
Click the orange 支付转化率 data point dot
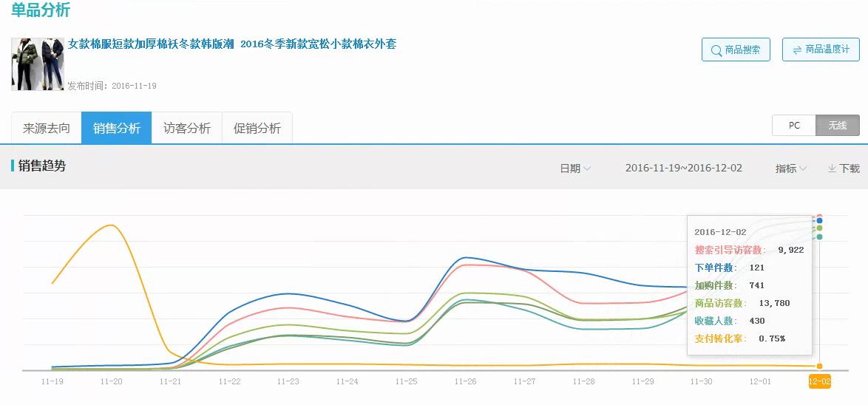coord(819,367)
